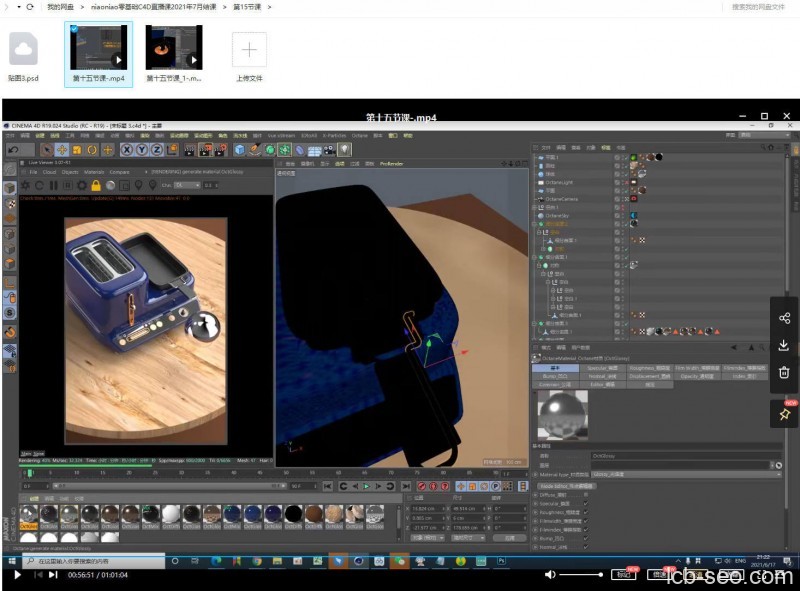Viewport: 800px width, 591px height.
Task: Click the share icon on right sidebar
Action: 784,318
